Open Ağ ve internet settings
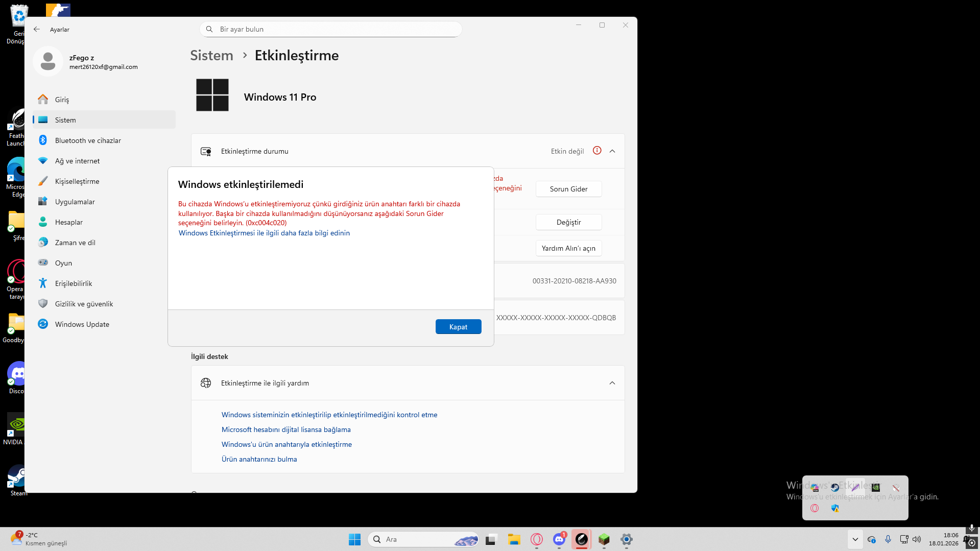The height and width of the screenshot is (551, 980). [104, 161]
